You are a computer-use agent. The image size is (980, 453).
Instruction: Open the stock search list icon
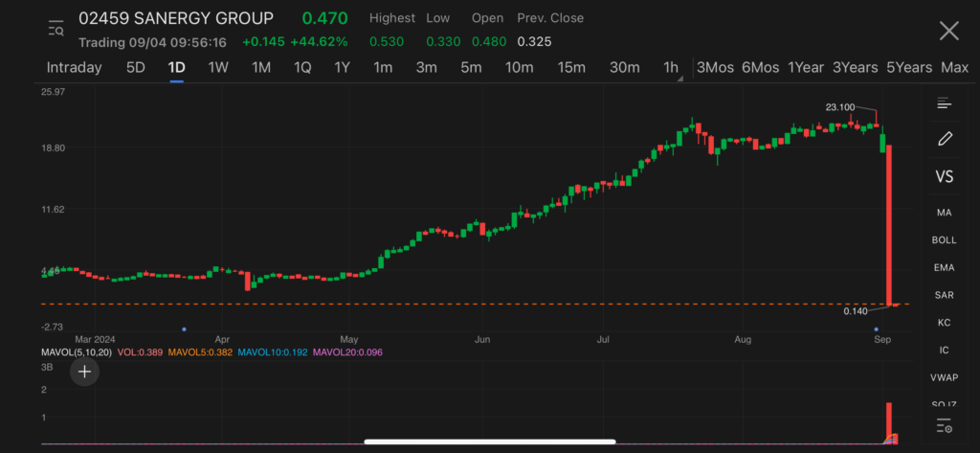click(x=56, y=30)
